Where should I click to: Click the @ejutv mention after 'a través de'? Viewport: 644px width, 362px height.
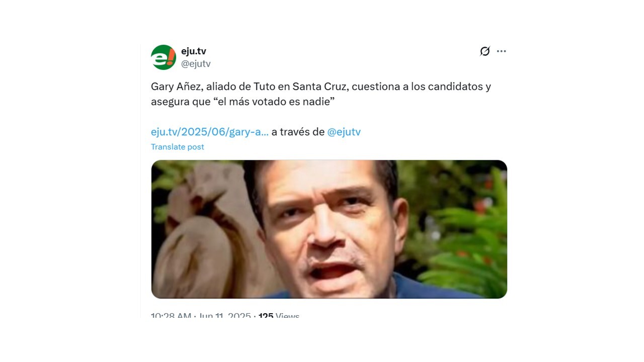[344, 132]
